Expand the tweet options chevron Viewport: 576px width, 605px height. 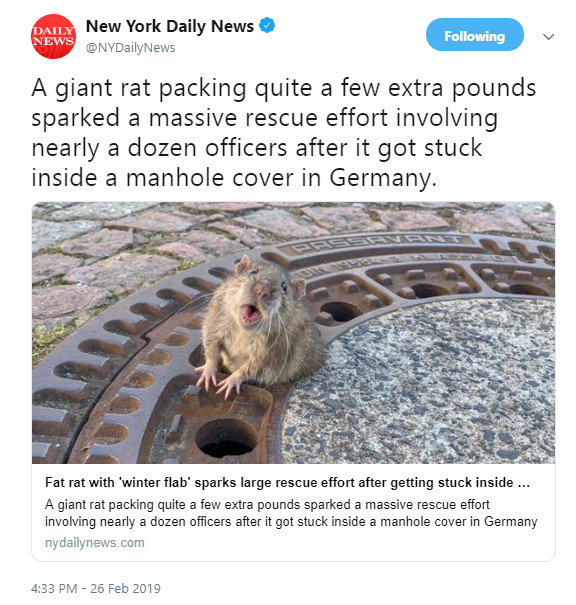[548, 37]
